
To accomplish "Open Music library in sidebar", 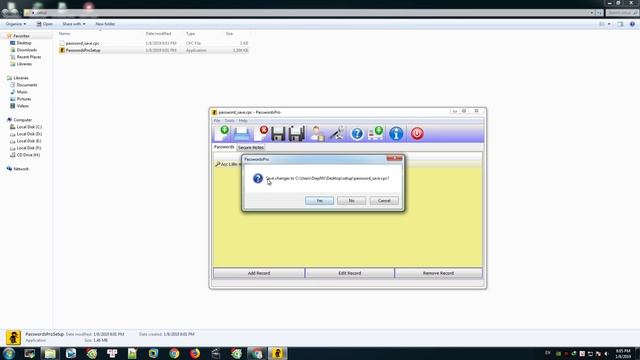I will coord(22,92).
